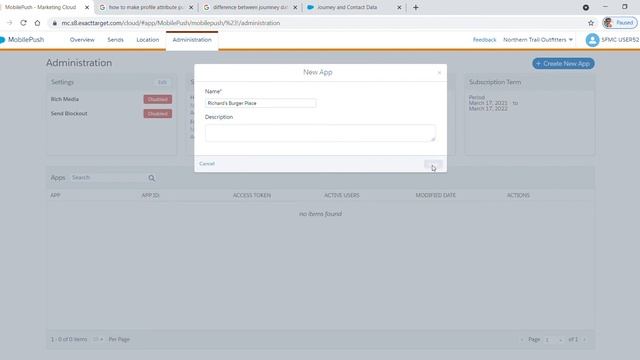Close the New App dialog with X
Screen dimensions: 640x360
click(x=439, y=73)
